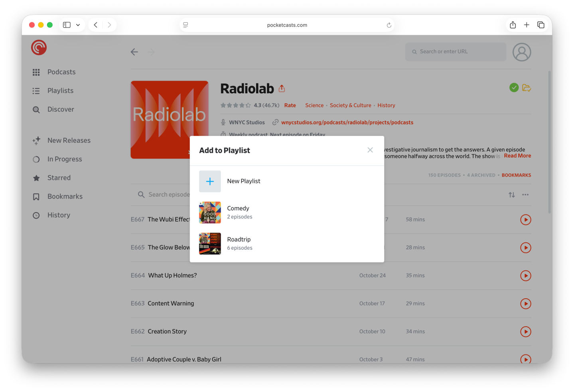View Starred episodes

pyautogui.click(x=59, y=178)
